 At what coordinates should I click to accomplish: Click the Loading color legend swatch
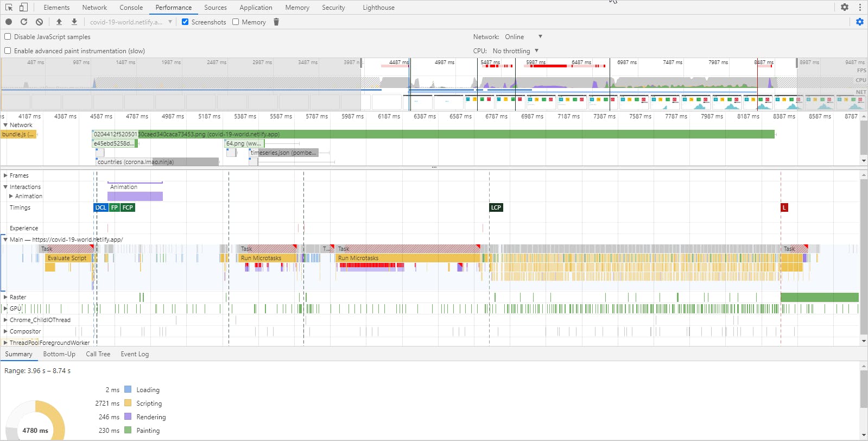pos(128,389)
